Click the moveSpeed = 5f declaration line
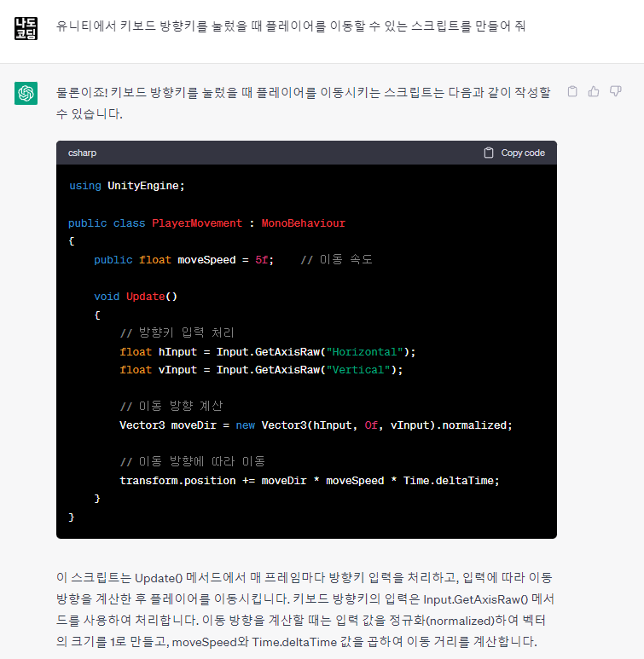 tap(184, 260)
